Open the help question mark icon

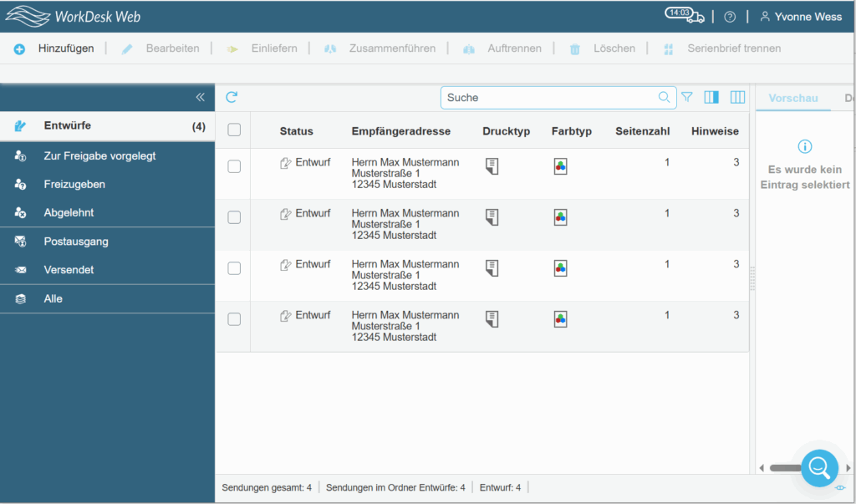click(730, 16)
